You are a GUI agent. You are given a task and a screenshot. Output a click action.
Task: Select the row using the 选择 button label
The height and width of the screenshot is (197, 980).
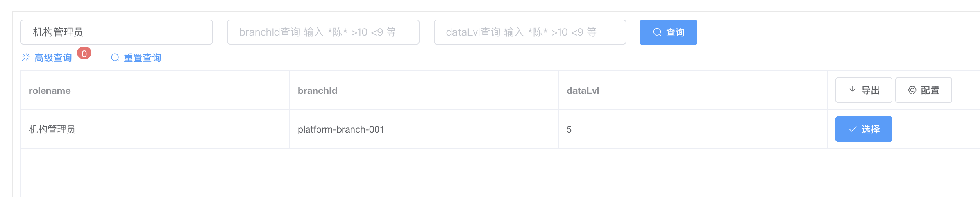(871, 129)
